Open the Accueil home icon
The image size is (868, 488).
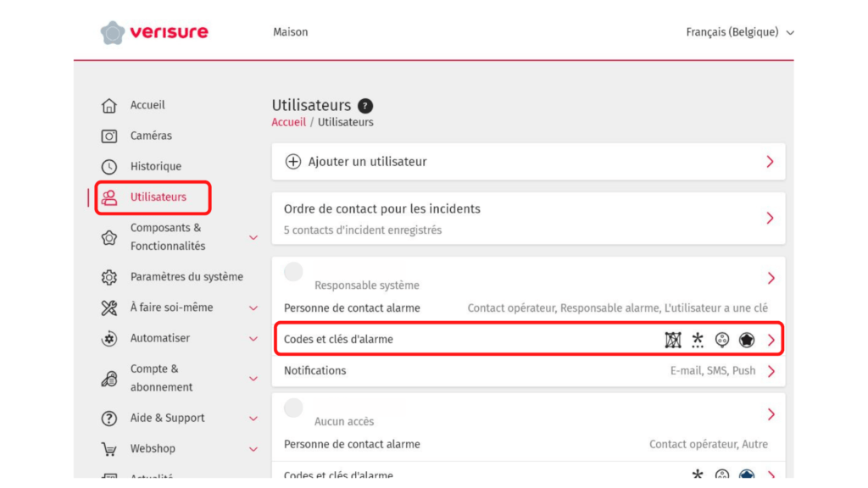109,106
